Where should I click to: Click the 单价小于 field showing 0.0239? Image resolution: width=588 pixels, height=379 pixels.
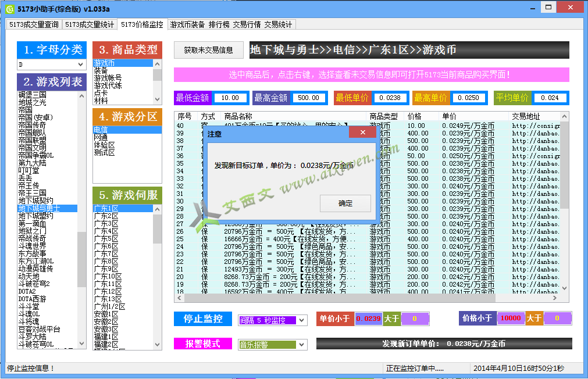coord(368,319)
